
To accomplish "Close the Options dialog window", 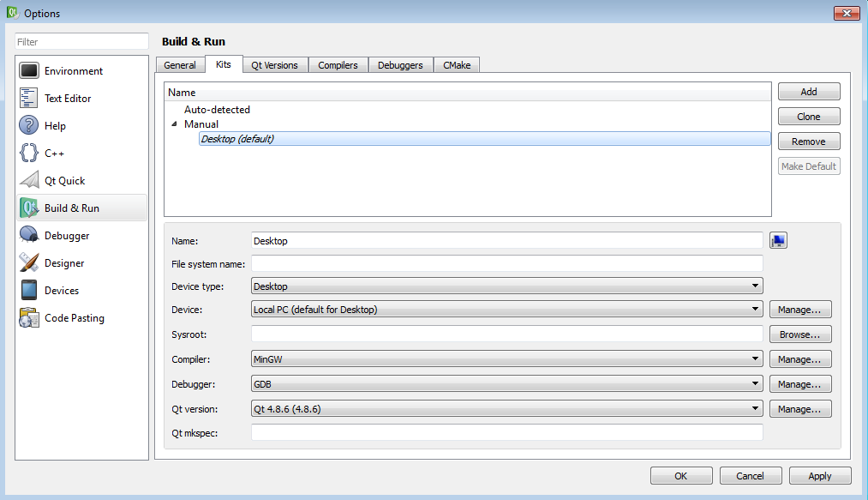I will pyautogui.click(x=847, y=13).
